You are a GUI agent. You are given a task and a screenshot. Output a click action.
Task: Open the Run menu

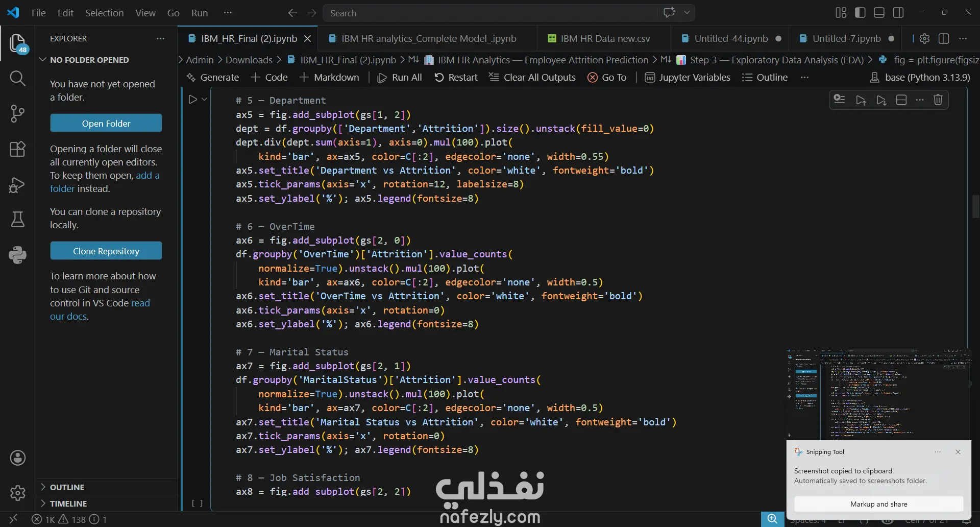(200, 13)
